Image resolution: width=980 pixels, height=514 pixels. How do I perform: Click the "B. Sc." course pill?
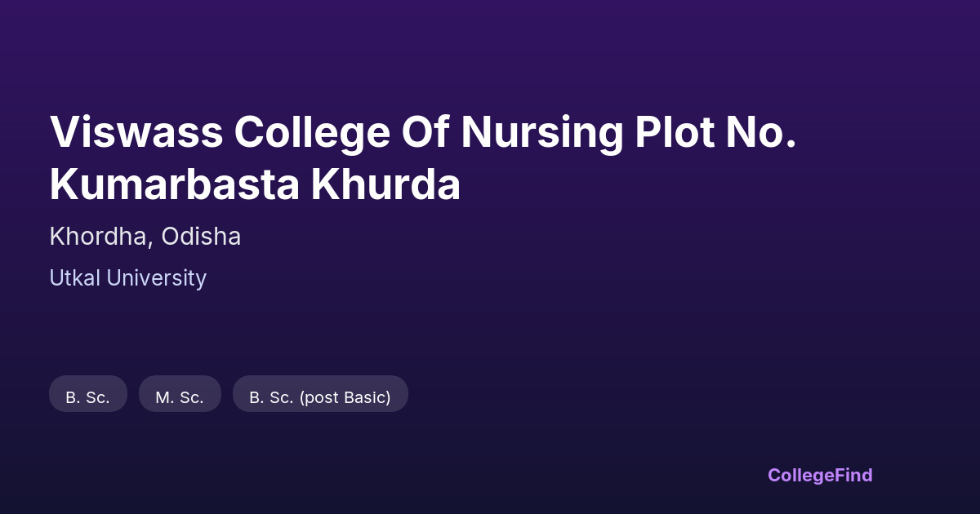point(88,397)
